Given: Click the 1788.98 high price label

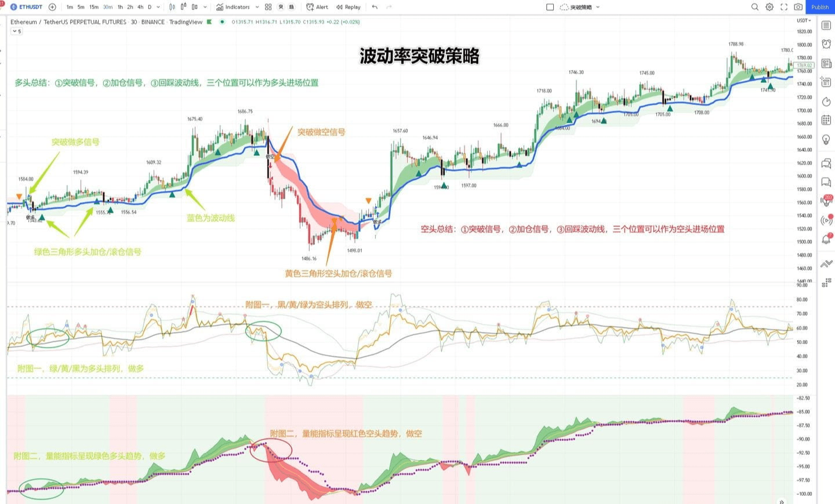Looking at the screenshot, I should (x=736, y=44).
